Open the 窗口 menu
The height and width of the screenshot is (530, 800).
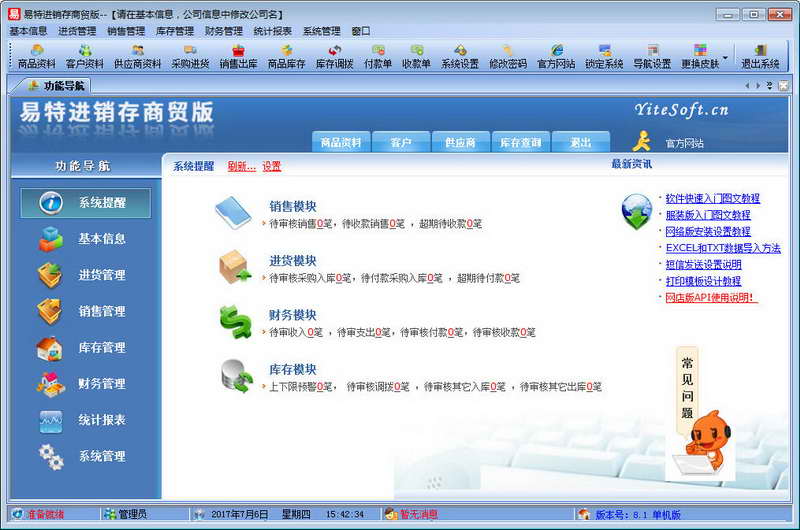(361, 31)
